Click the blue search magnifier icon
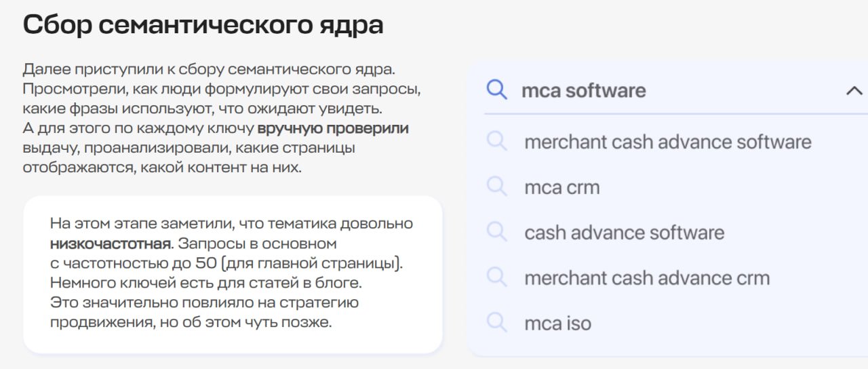This screenshot has width=868, height=369. pos(497,90)
